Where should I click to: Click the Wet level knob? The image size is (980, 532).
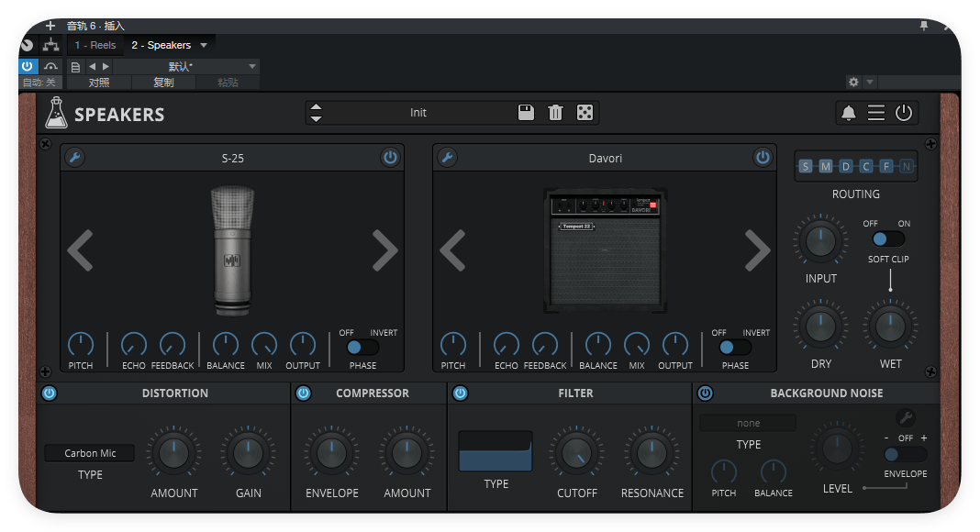[x=891, y=326]
